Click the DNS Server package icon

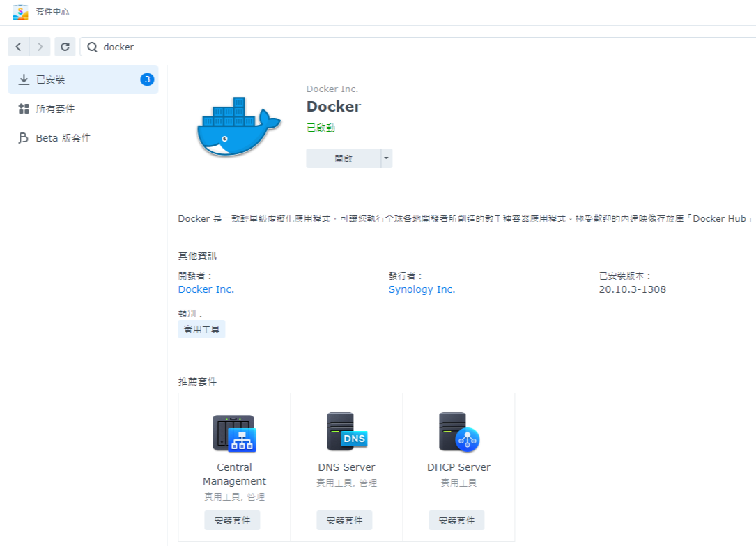click(347, 431)
